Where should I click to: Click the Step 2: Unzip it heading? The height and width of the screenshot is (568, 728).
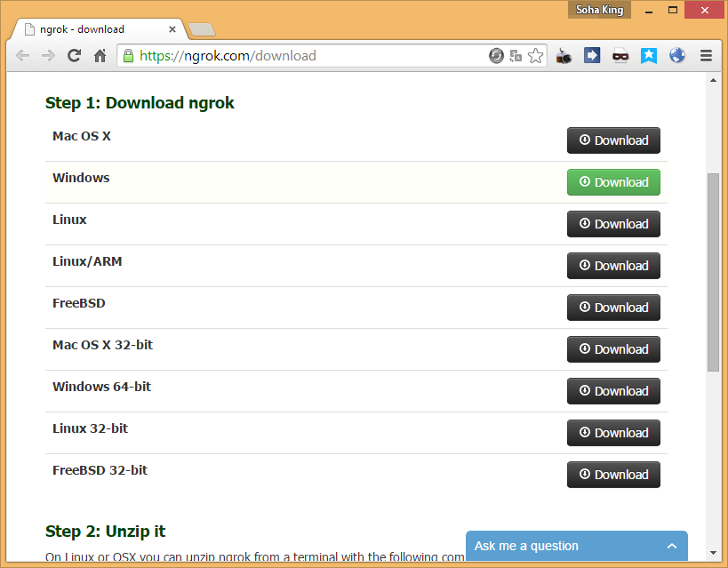pos(106,531)
